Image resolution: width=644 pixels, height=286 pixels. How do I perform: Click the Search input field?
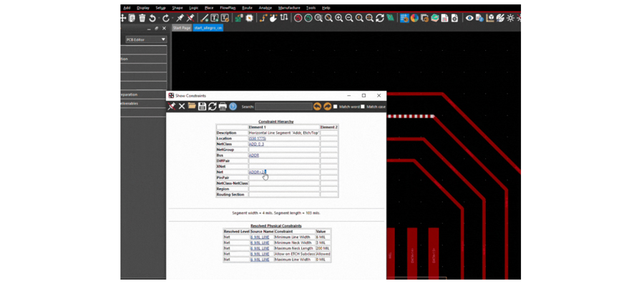point(283,107)
